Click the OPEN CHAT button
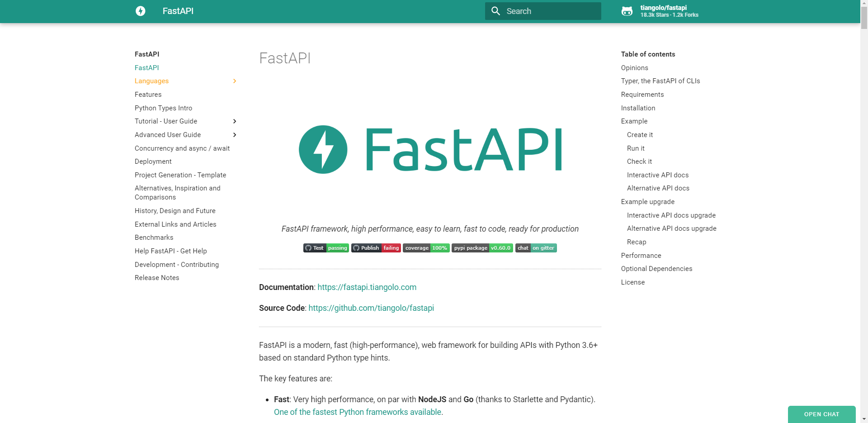The height and width of the screenshot is (423, 868). tap(821, 414)
